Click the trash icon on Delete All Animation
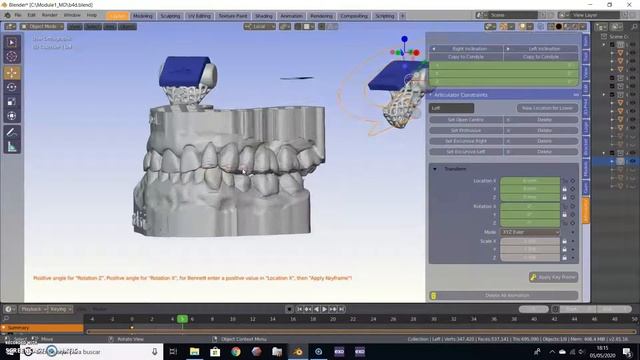 [433, 296]
